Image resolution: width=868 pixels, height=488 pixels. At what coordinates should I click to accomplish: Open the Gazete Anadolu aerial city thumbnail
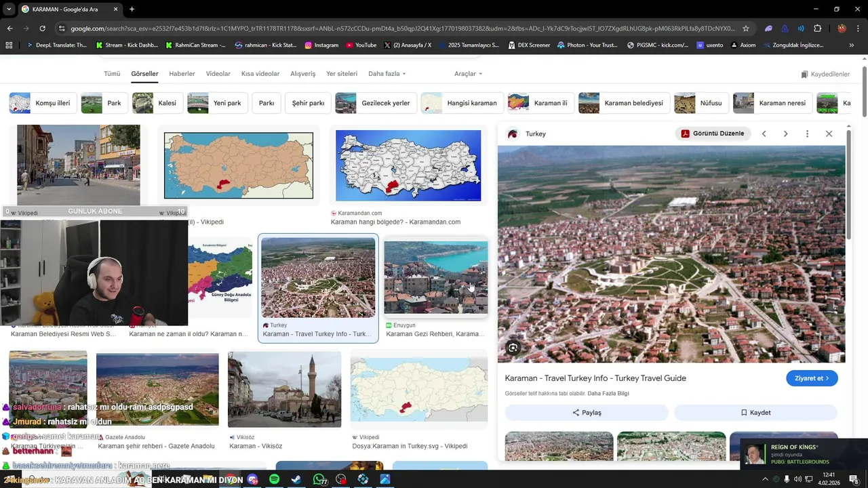point(157,389)
